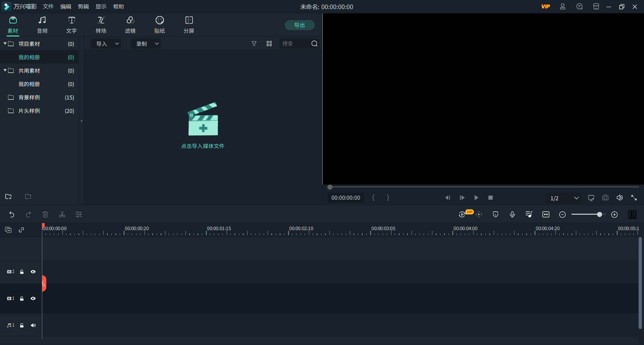Click the microphone voiceover record icon

coord(512,214)
